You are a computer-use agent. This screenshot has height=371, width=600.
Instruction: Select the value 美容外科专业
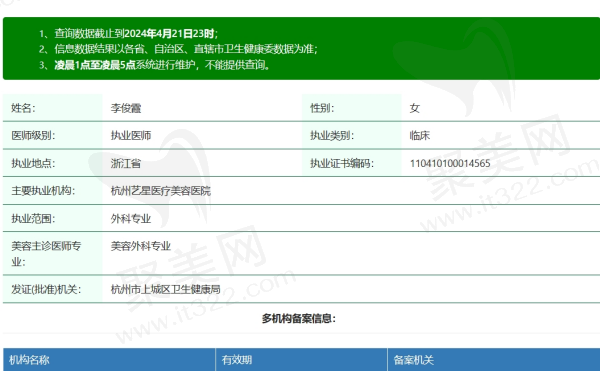pos(141,246)
